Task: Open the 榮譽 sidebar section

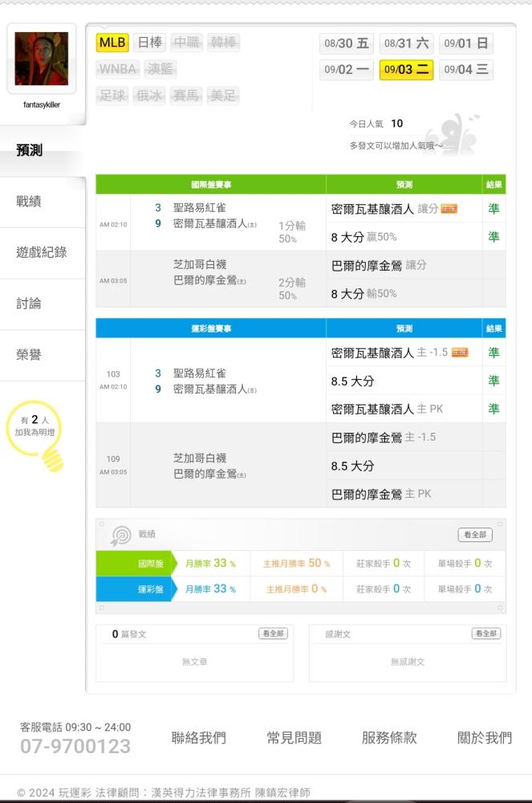Action: coord(30,355)
